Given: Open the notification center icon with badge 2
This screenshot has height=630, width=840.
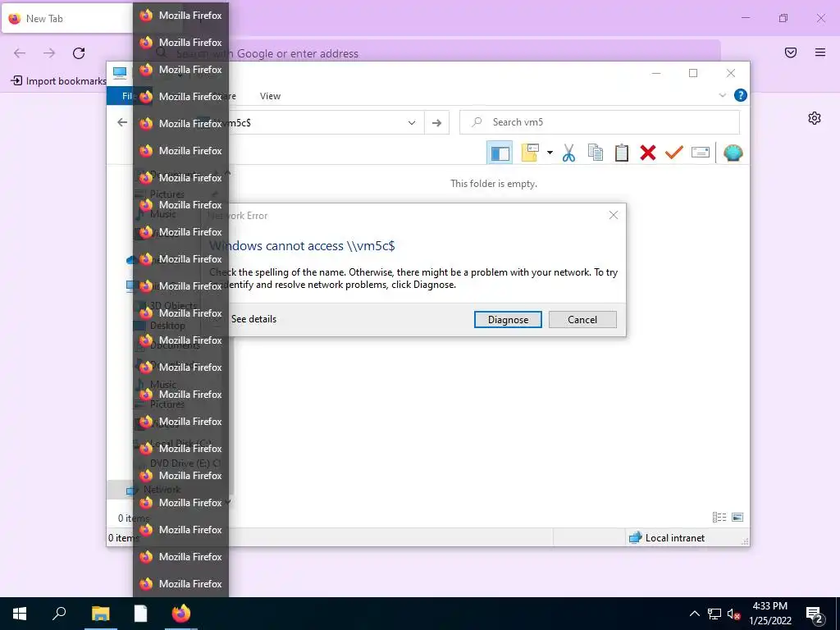Looking at the screenshot, I should pyautogui.click(x=815, y=615).
